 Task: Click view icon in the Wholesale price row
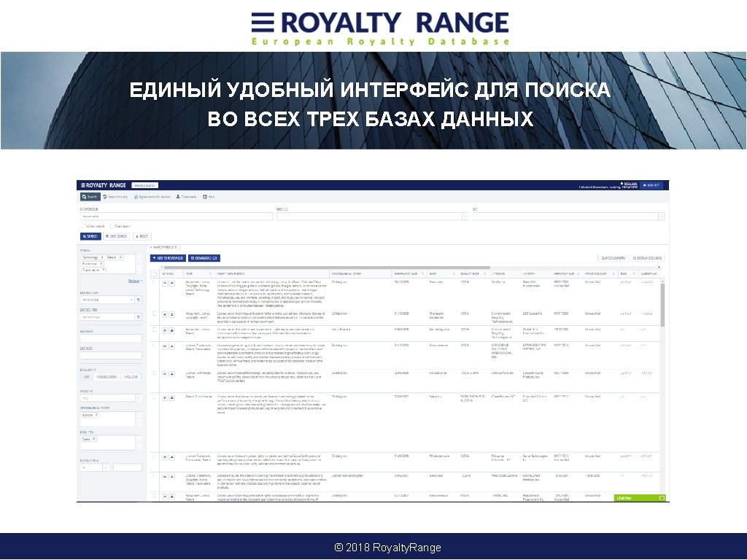165,457
